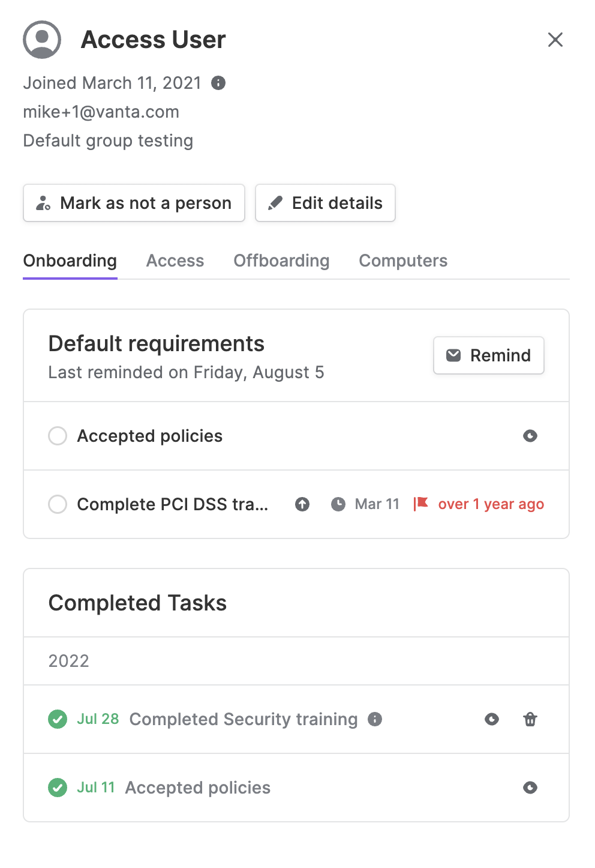Click up-arrow icon on PCI DSS row

pos(302,504)
